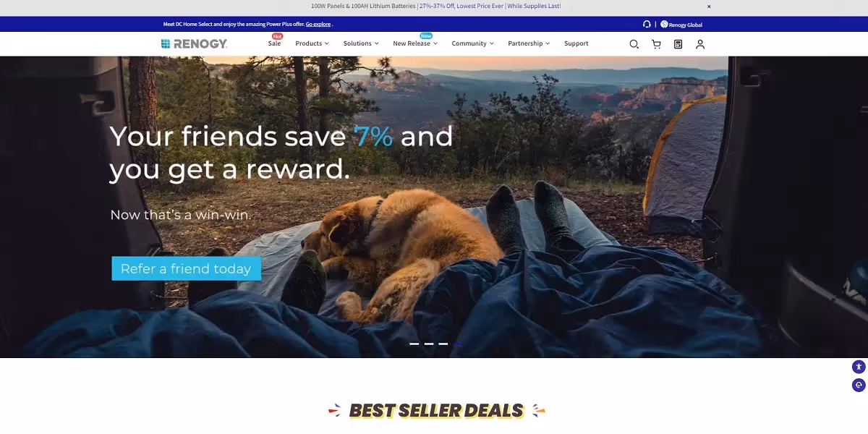Go to the Support page
This screenshot has height=434, width=868.
(x=576, y=43)
